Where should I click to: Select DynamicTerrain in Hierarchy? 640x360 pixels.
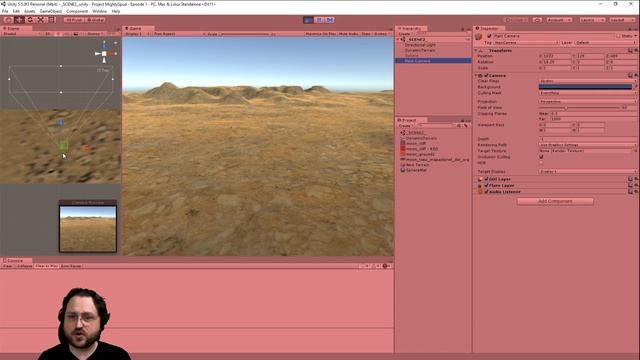pyautogui.click(x=420, y=50)
